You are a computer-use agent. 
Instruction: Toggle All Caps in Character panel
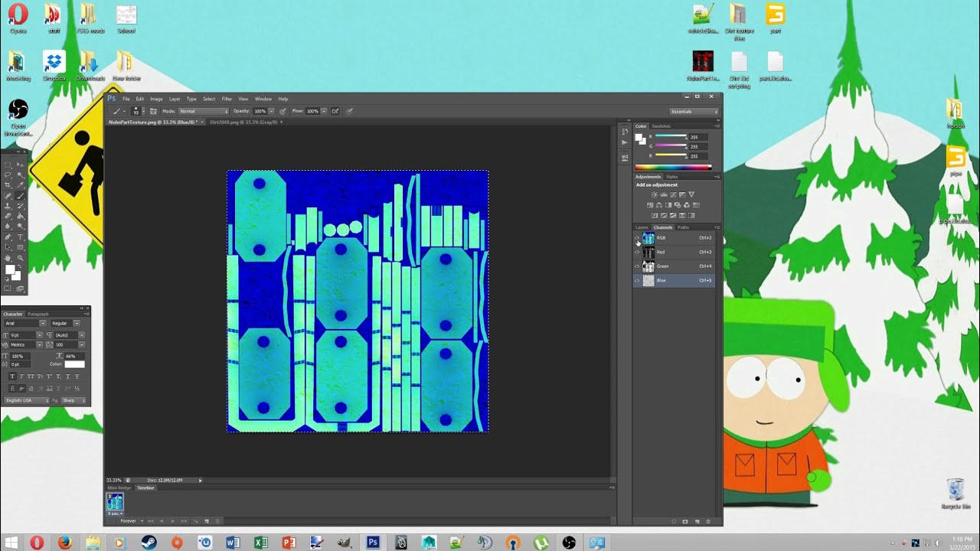(x=31, y=377)
